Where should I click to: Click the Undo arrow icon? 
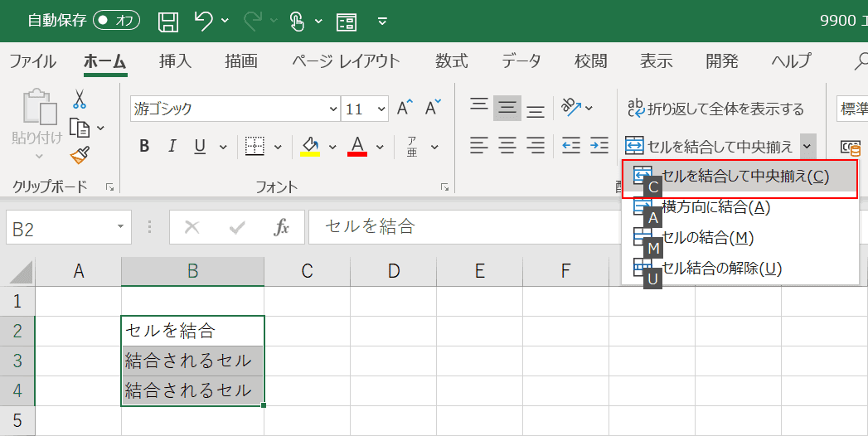coord(203,21)
